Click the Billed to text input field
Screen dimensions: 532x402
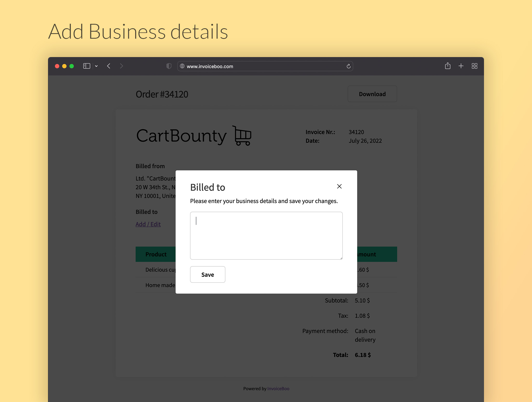pos(266,236)
